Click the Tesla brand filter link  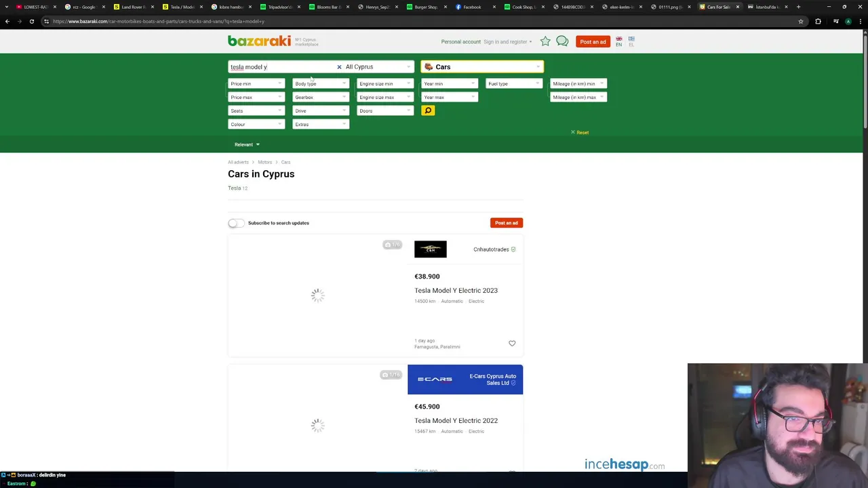(x=234, y=188)
